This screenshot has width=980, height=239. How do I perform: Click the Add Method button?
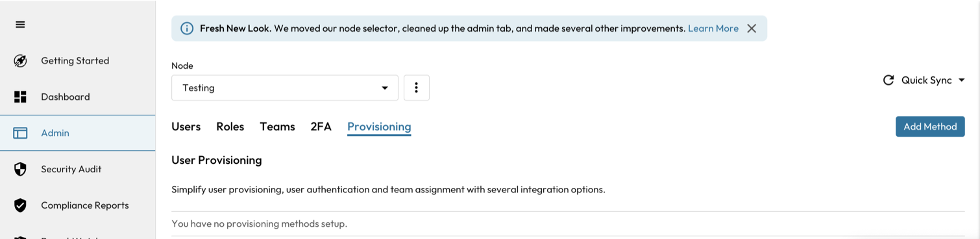coord(930,126)
